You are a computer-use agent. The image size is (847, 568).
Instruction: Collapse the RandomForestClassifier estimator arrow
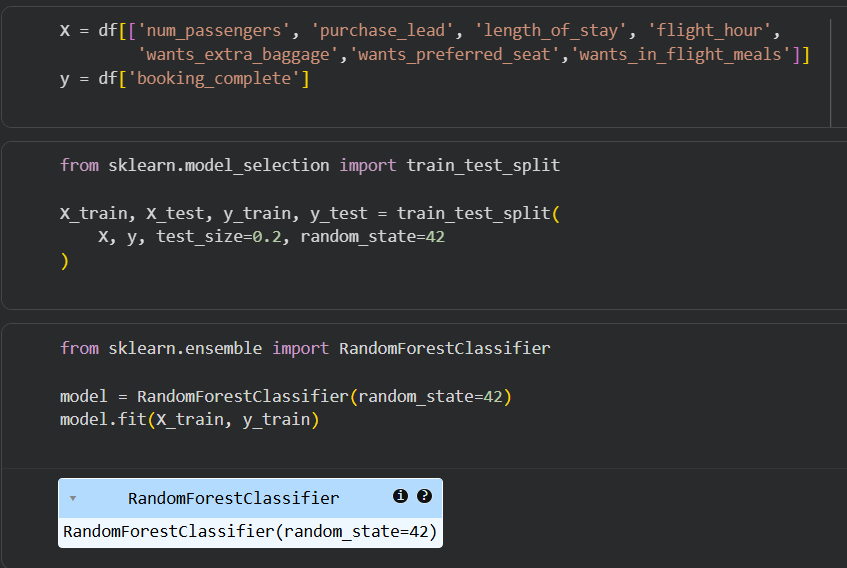click(73, 498)
